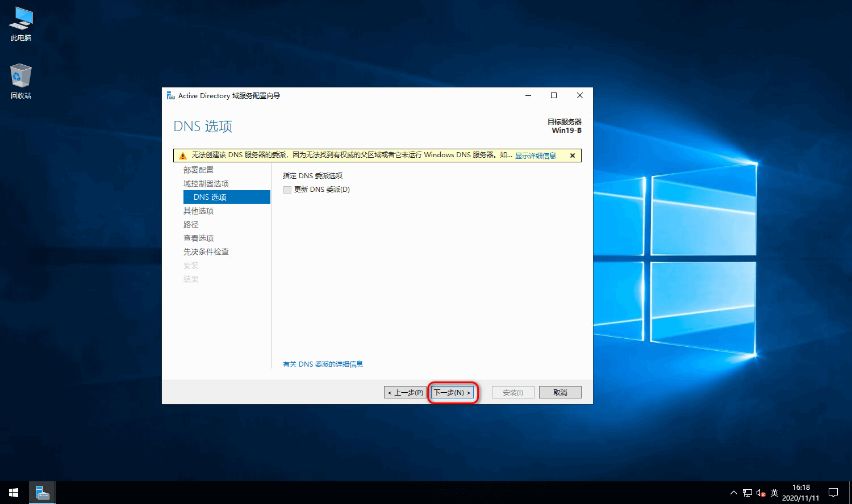Open the Windows Start menu
The height and width of the screenshot is (504, 852).
pyautogui.click(x=14, y=493)
